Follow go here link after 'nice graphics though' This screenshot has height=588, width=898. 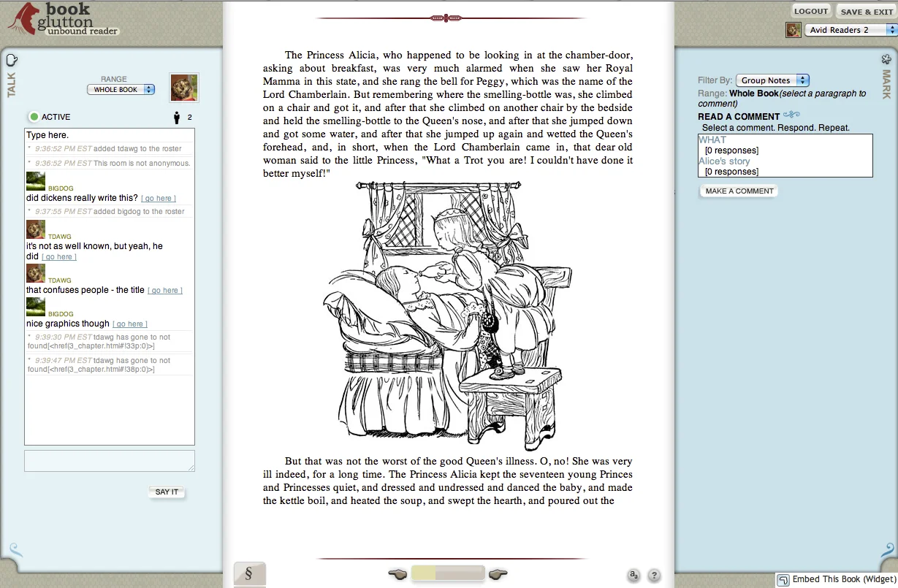point(130,324)
